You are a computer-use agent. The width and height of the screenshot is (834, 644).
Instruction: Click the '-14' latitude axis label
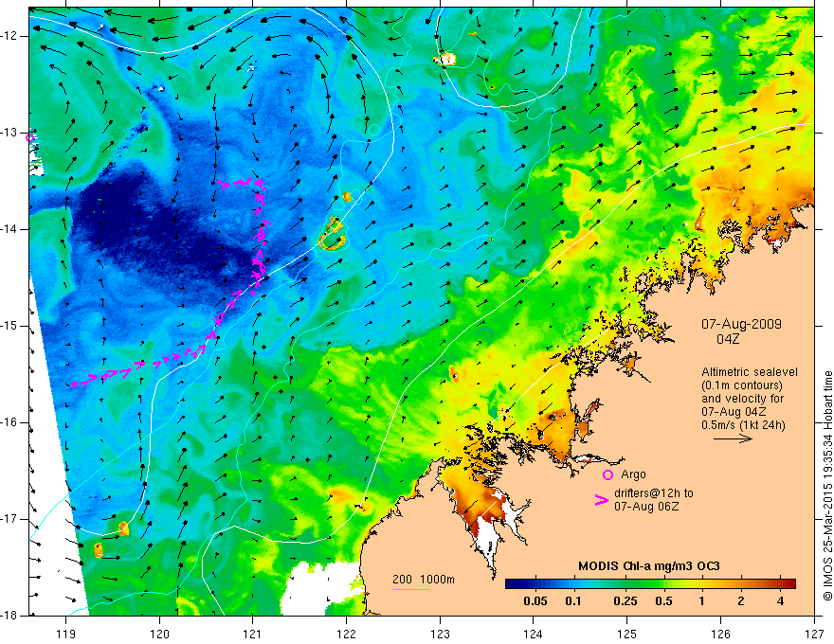pos(9,229)
